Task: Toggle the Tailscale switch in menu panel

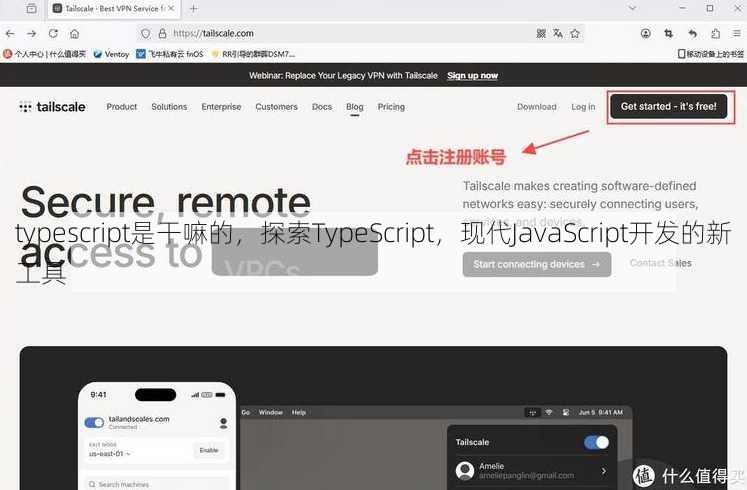Action: 596,442
